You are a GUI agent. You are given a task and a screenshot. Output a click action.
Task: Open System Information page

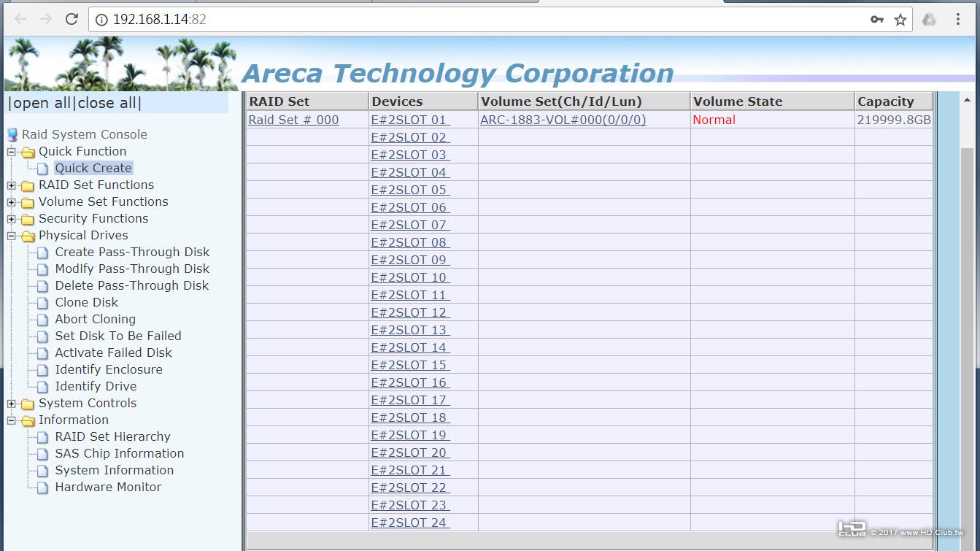coord(114,470)
